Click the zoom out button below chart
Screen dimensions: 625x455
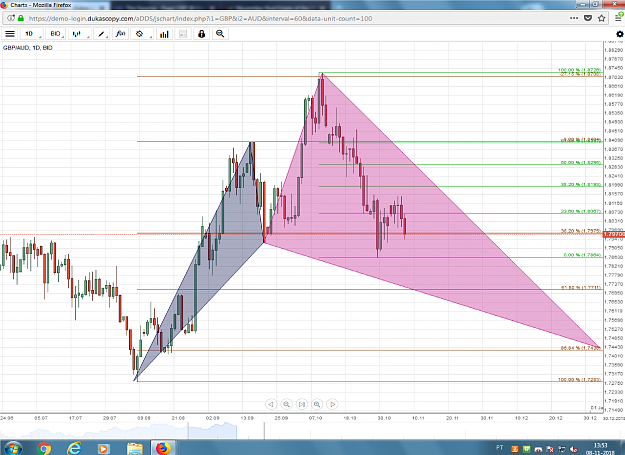click(x=286, y=404)
